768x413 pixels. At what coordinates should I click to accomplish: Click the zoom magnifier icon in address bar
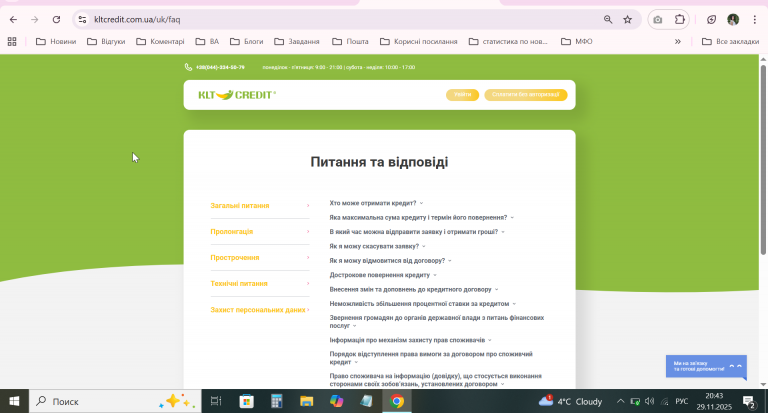point(608,20)
